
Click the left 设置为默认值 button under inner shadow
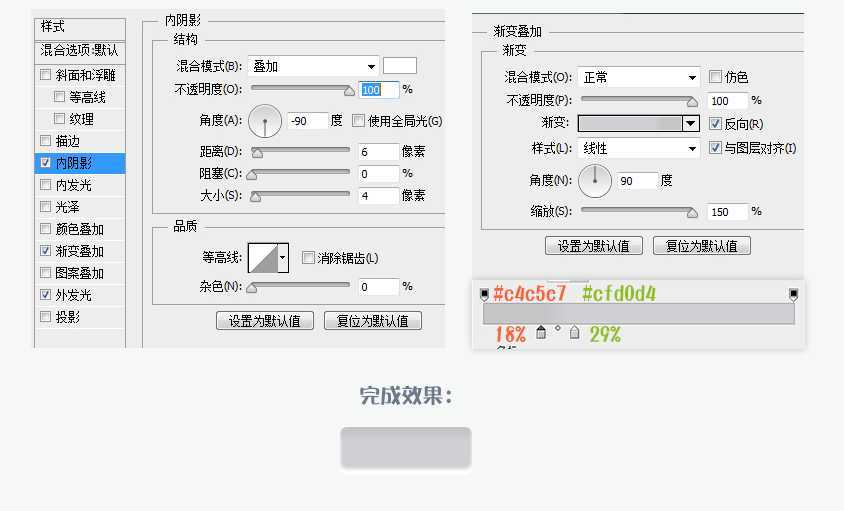[x=265, y=321]
